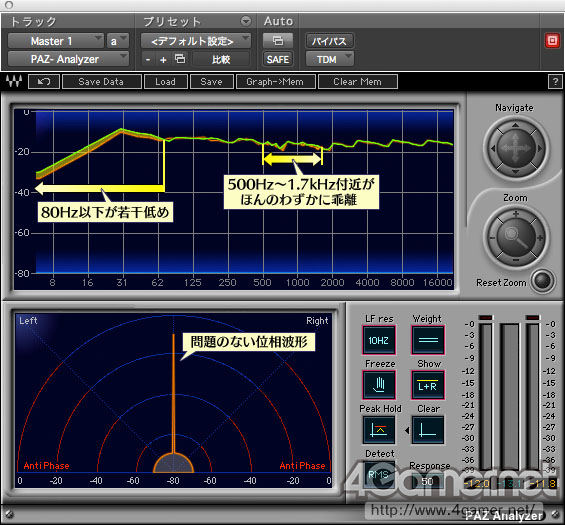The image size is (565, 525).
Task: Click the Save Data toolbar item
Action: [102, 81]
